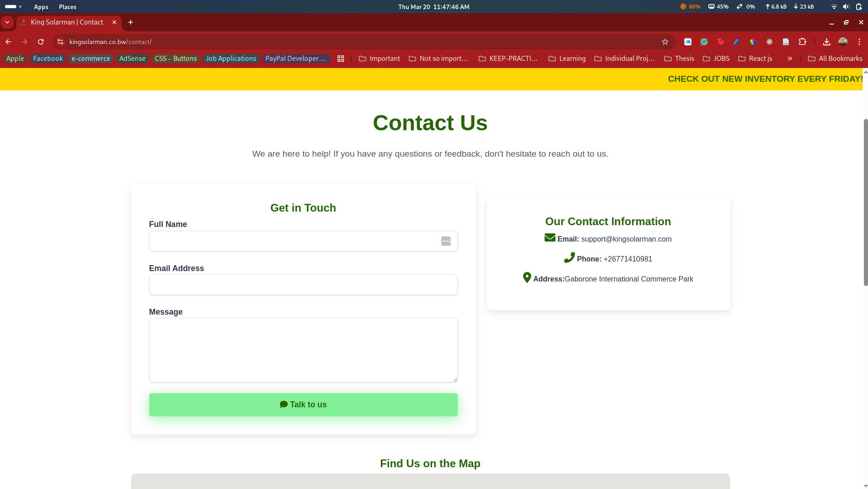
Task: Open the Apps menu in top panel
Action: (41, 7)
